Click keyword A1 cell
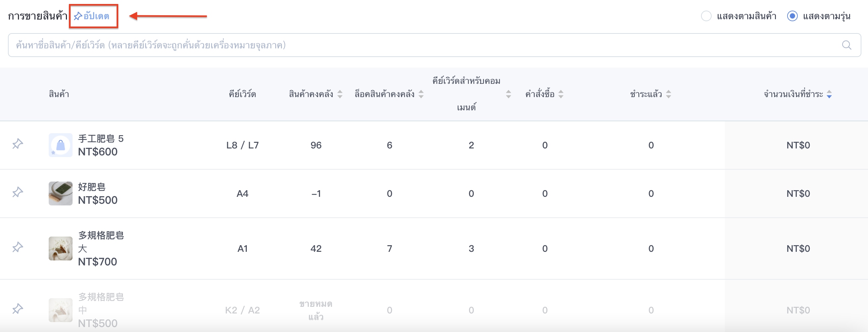 (x=242, y=249)
